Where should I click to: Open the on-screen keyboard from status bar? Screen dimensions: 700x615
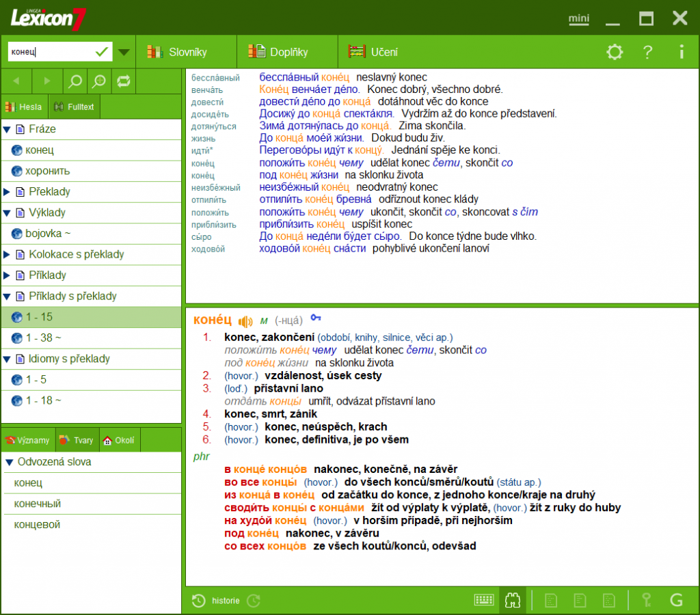[484, 599]
